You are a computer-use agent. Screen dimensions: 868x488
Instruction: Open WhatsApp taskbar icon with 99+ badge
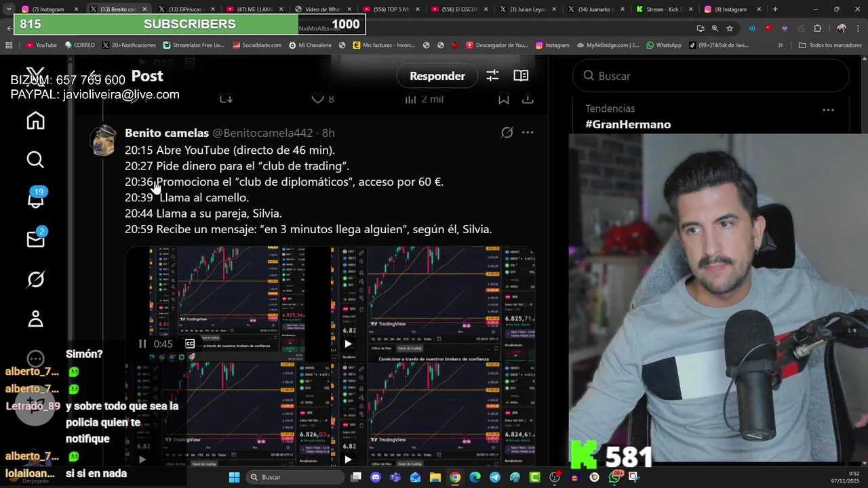614,477
